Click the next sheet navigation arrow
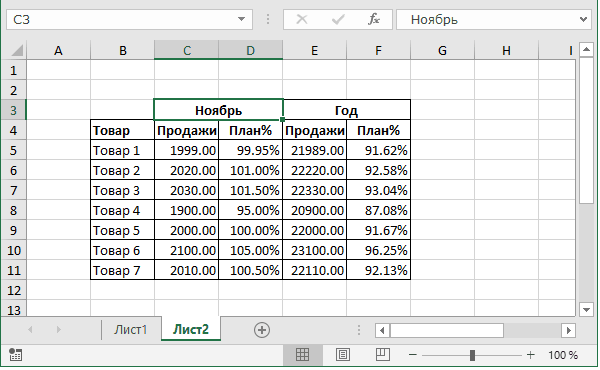Screen dimensions: 600x370 pyautogui.click(x=58, y=329)
